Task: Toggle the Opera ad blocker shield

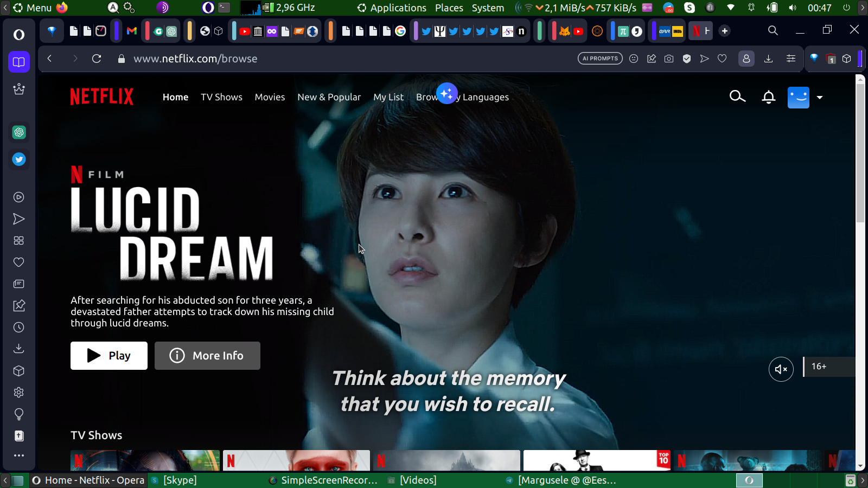Action: point(687,59)
